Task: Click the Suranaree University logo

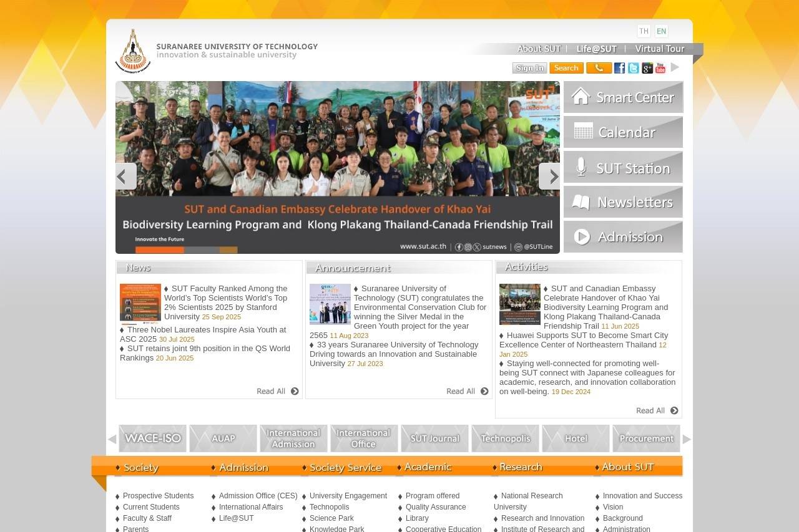Action: point(133,51)
